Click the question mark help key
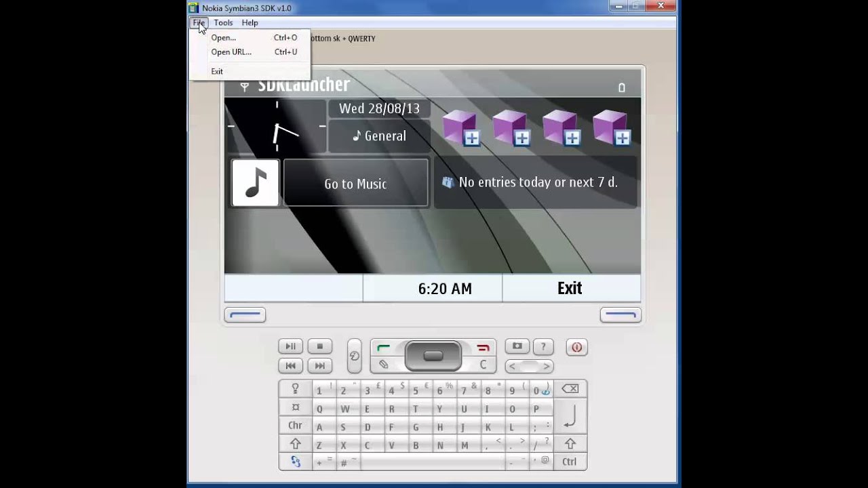 click(543, 346)
